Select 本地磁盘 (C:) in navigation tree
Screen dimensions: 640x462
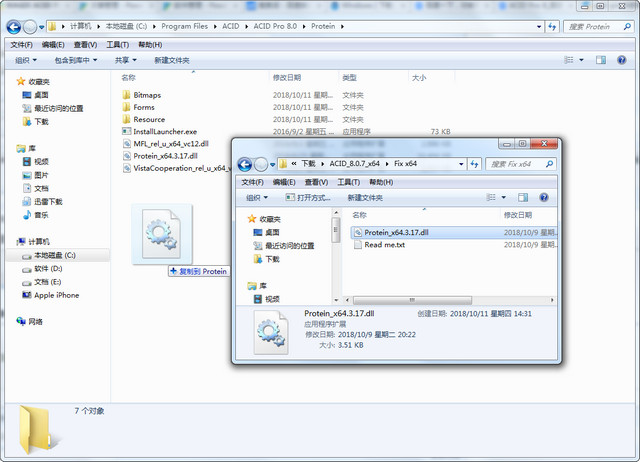click(x=55, y=255)
